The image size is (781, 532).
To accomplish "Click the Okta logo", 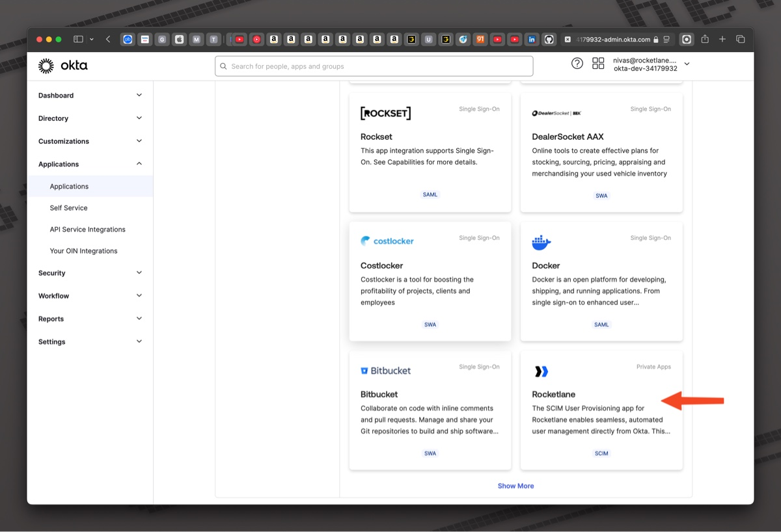I will (62, 66).
